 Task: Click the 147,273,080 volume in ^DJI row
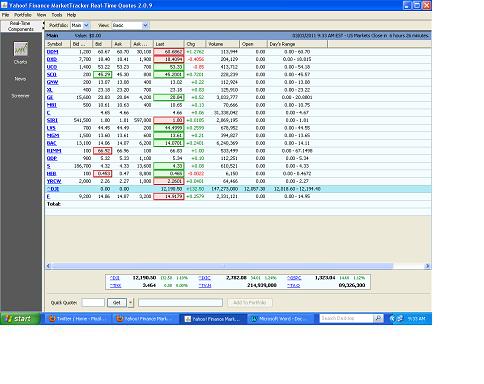click(x=224, y=189)
